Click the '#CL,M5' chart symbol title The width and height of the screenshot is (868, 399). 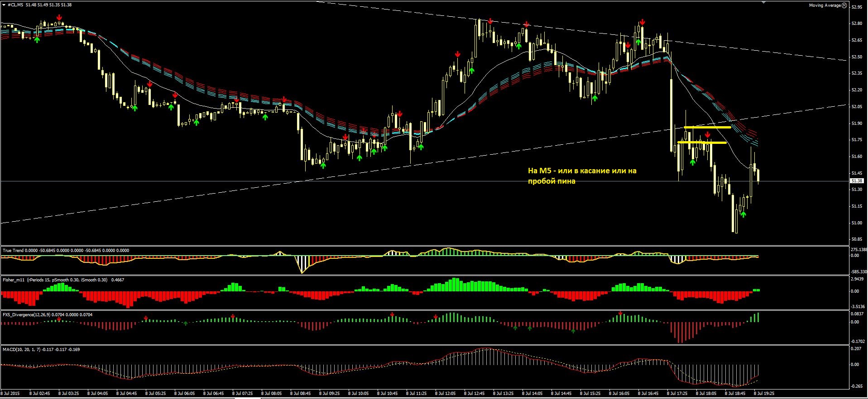coord(15,5)
